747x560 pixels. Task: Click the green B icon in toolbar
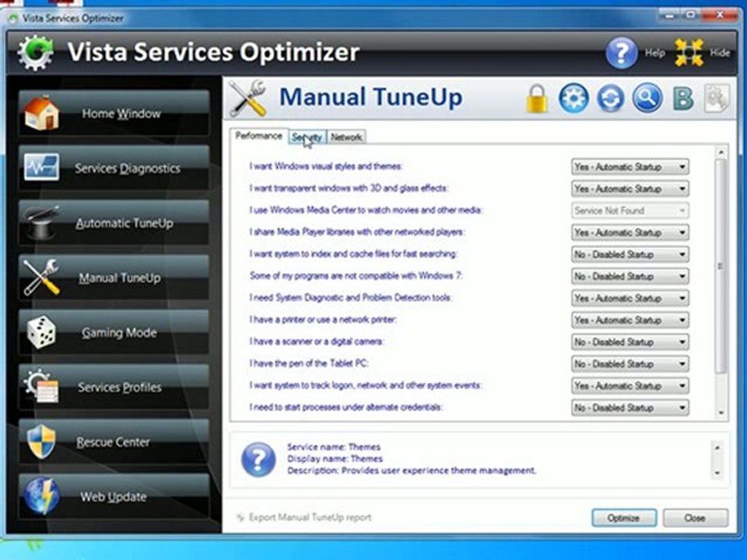click(682, 99)
